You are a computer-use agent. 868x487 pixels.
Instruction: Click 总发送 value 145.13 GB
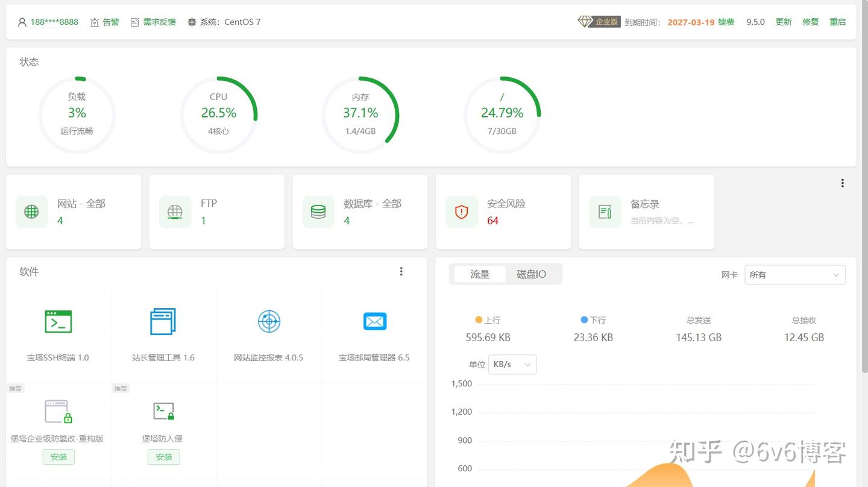tap(699, 338)
